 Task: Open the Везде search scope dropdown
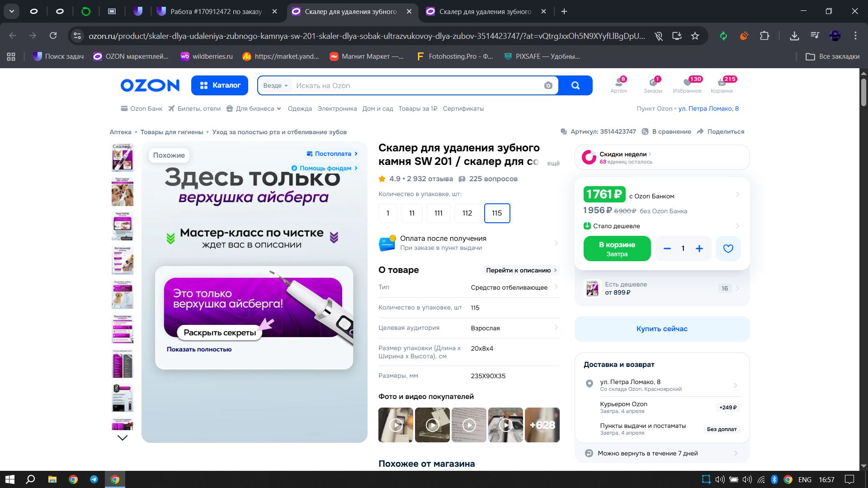point(275,85)
